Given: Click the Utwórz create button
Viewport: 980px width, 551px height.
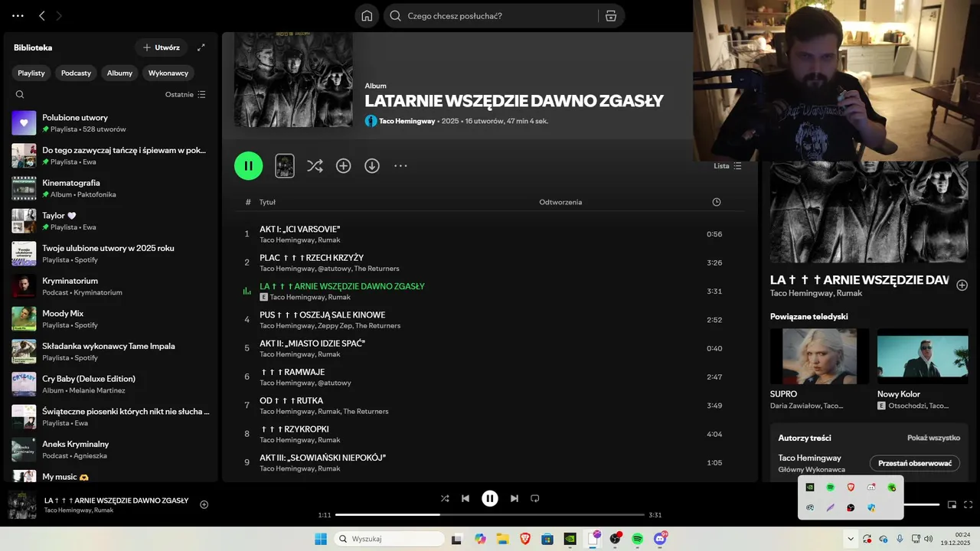Looking at the screenshot, I should [x=161, y=47].
